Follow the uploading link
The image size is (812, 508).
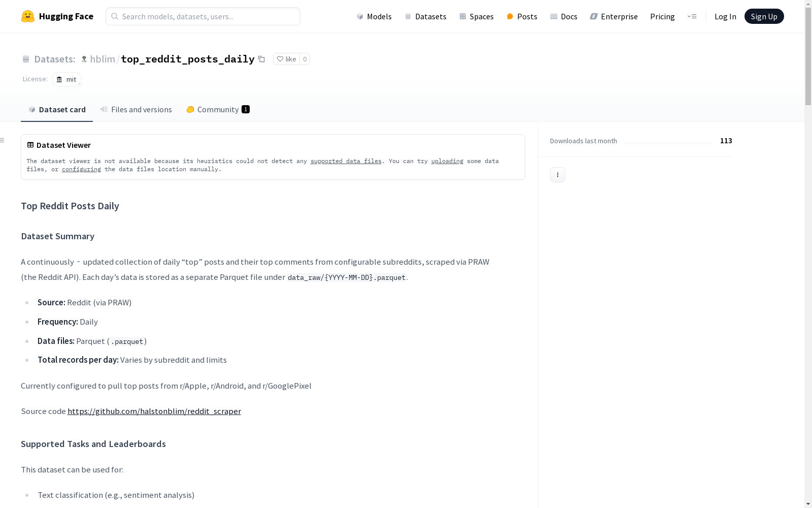point(447,161)
